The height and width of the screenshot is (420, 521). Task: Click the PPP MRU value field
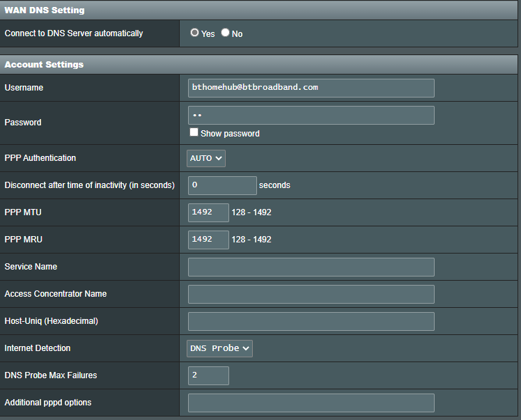coord(208,240)
